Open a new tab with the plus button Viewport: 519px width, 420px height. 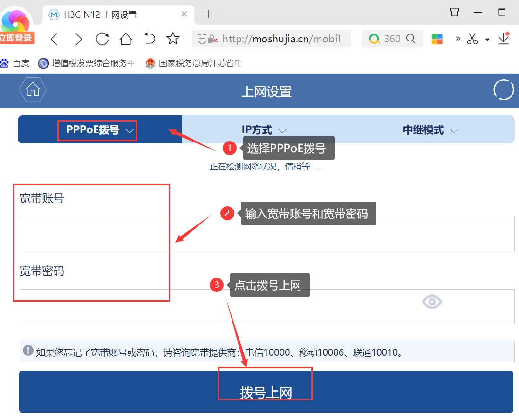click(209, 14)
